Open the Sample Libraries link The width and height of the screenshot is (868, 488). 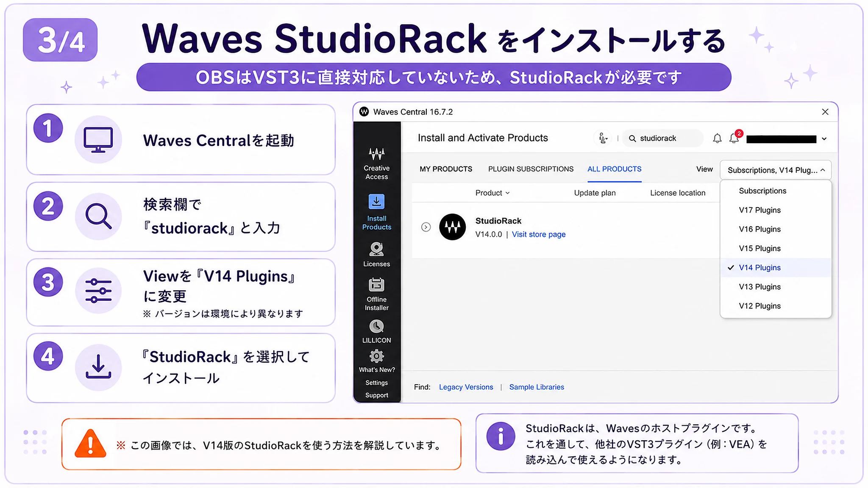(x=537, y=387)
